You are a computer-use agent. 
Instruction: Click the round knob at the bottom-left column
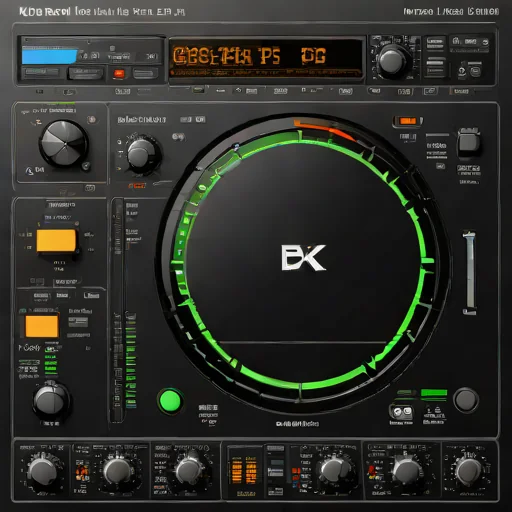pos(50,401)
